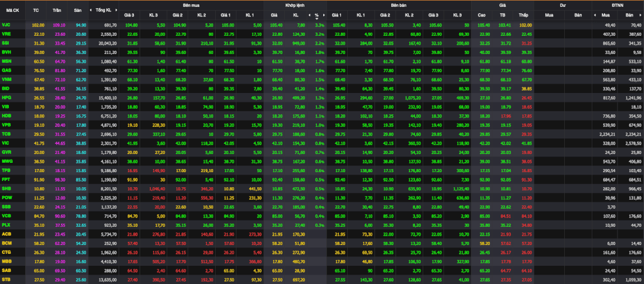This screenshot has height=284, width=644.
Task: Sort by the % change column header
Action: 317,16
